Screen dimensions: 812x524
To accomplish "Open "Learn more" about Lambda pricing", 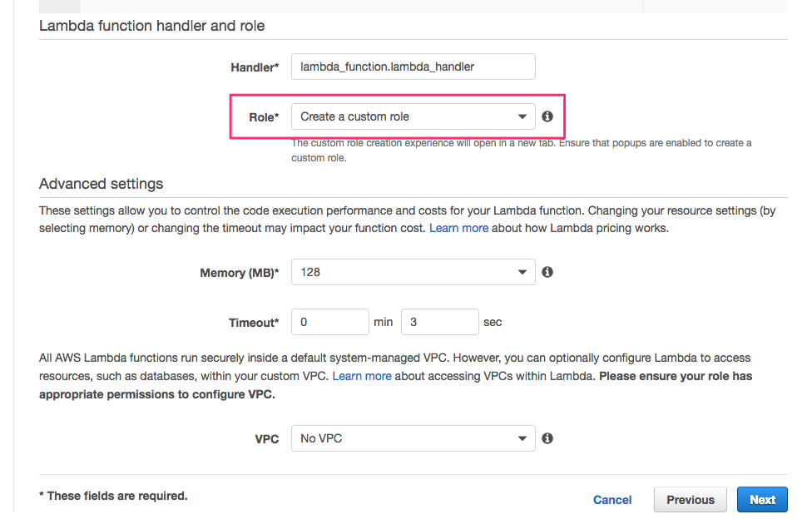I will [x=458, y=227].
